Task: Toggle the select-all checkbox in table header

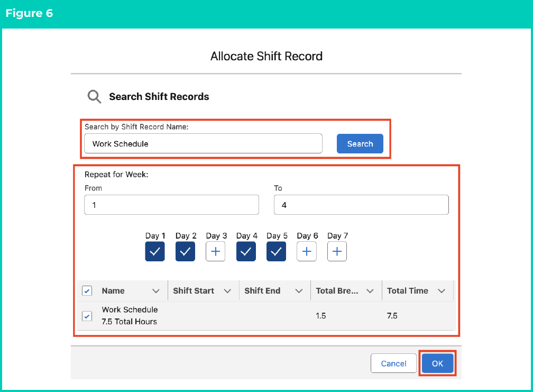Action: 87,291
